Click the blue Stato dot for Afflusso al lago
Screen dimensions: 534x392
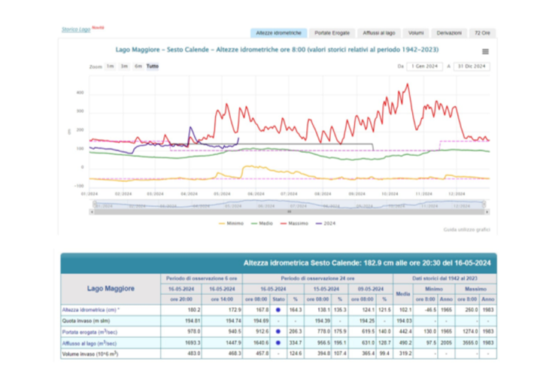click(x=278, y=342)
